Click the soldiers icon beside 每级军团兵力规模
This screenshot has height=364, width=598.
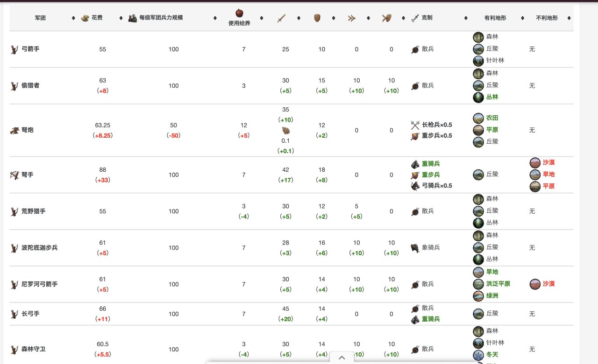133,18
